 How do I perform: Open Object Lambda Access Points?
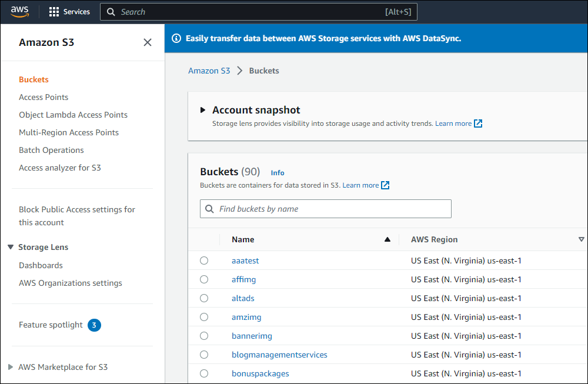tap(73, 115)
